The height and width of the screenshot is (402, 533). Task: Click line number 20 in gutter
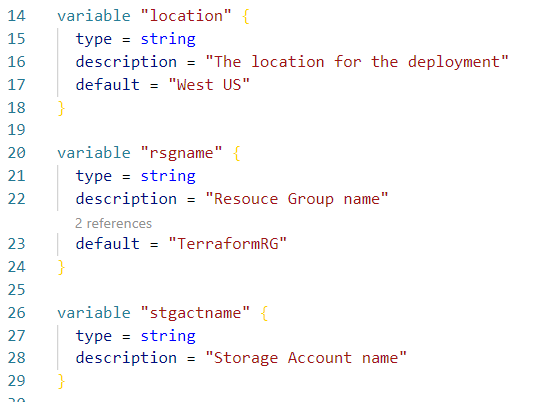tap(16, 153)
